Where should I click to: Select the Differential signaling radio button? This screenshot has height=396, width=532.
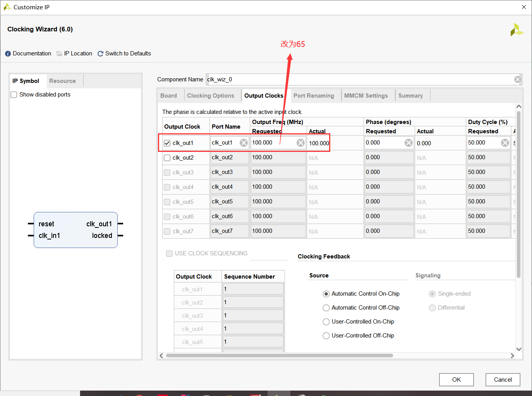click(432, 308)
